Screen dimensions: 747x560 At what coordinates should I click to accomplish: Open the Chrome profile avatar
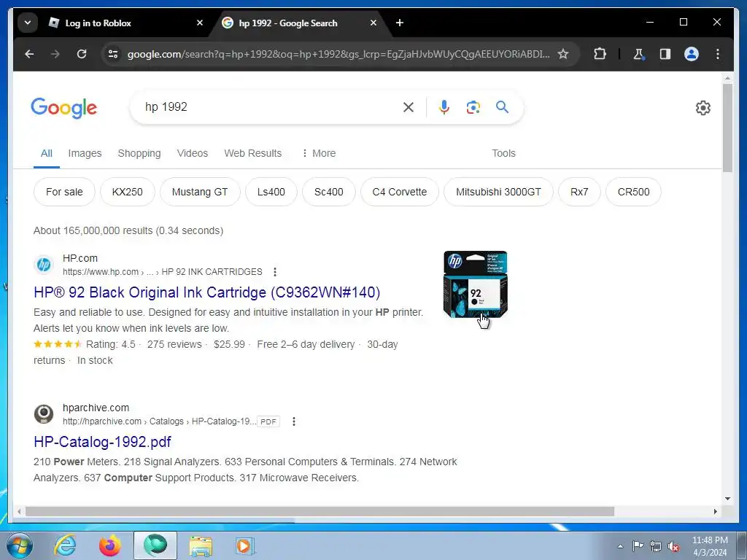pyautogui.click(x=692, y=54)
